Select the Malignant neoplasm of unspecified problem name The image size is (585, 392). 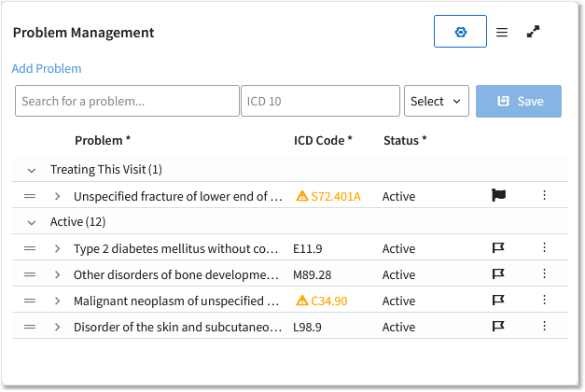click(176, 301)
